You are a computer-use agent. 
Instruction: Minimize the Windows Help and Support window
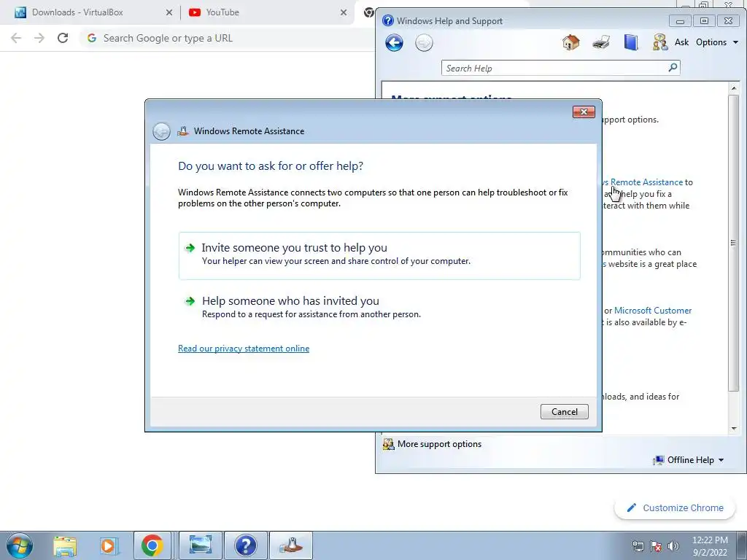pos(680,21)
